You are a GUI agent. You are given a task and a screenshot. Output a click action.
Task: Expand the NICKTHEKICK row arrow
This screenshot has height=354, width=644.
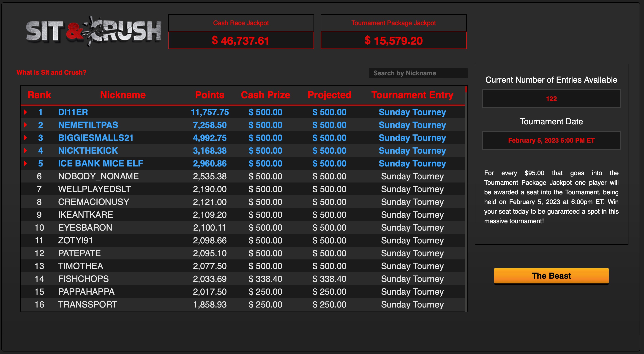[25, 150]
